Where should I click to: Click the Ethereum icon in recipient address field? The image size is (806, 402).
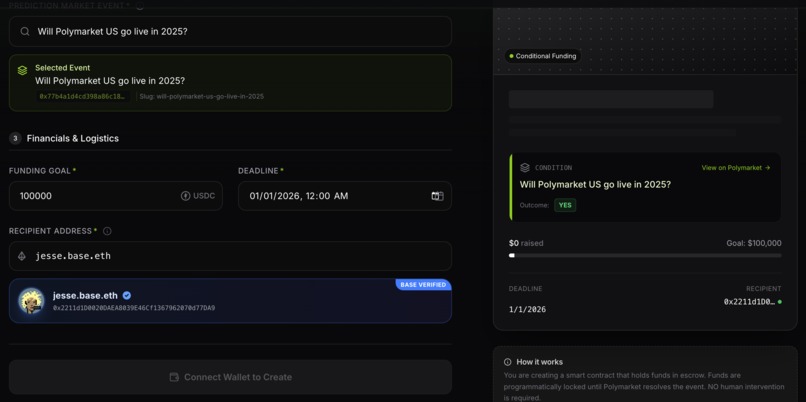pos(22,256)
